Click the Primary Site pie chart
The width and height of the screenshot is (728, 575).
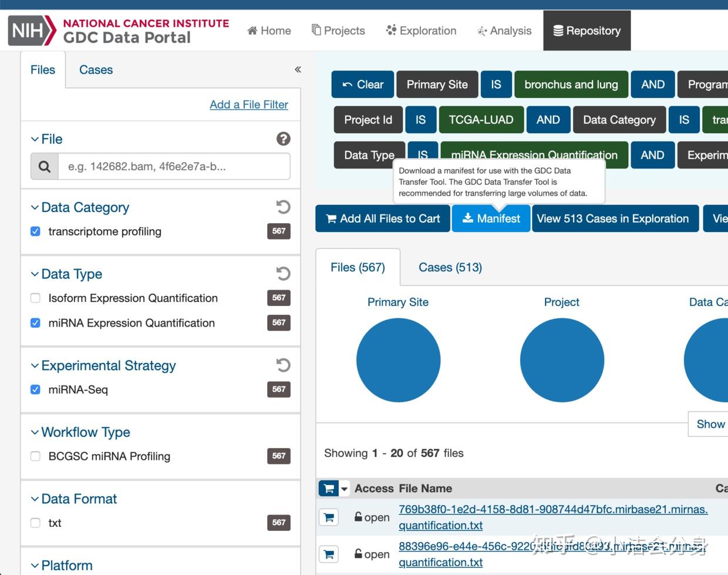399,360
